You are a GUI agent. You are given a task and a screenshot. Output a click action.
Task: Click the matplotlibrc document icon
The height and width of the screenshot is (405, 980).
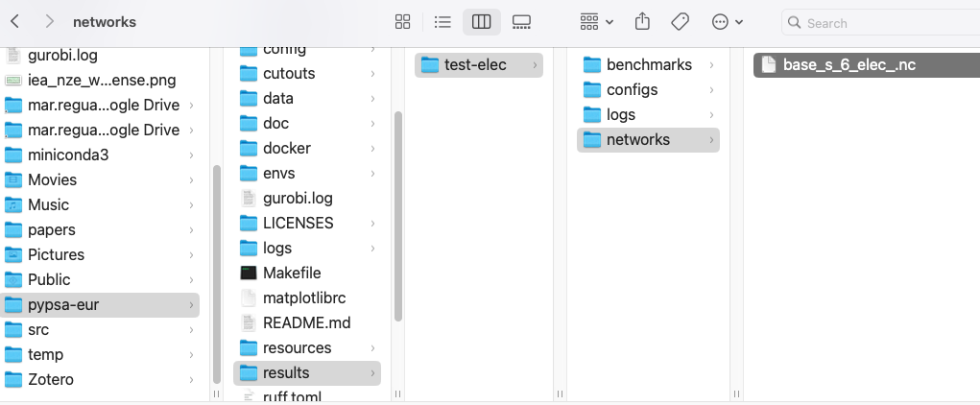tap(249, 298)
